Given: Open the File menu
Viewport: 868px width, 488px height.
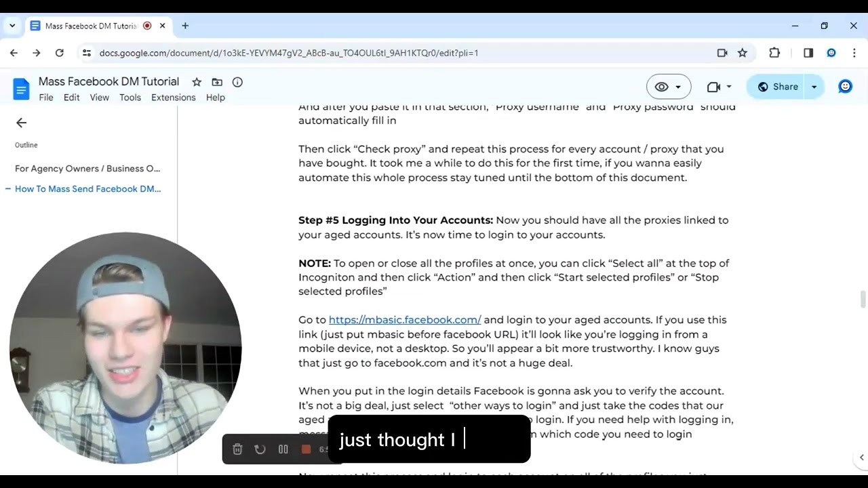Looking at the screenshot, I should click(x=46, y=98).
